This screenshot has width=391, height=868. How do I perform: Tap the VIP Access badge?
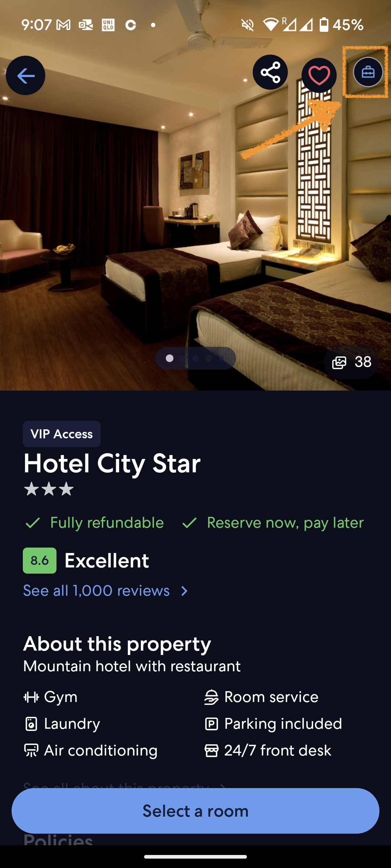(x=62, y=434)
